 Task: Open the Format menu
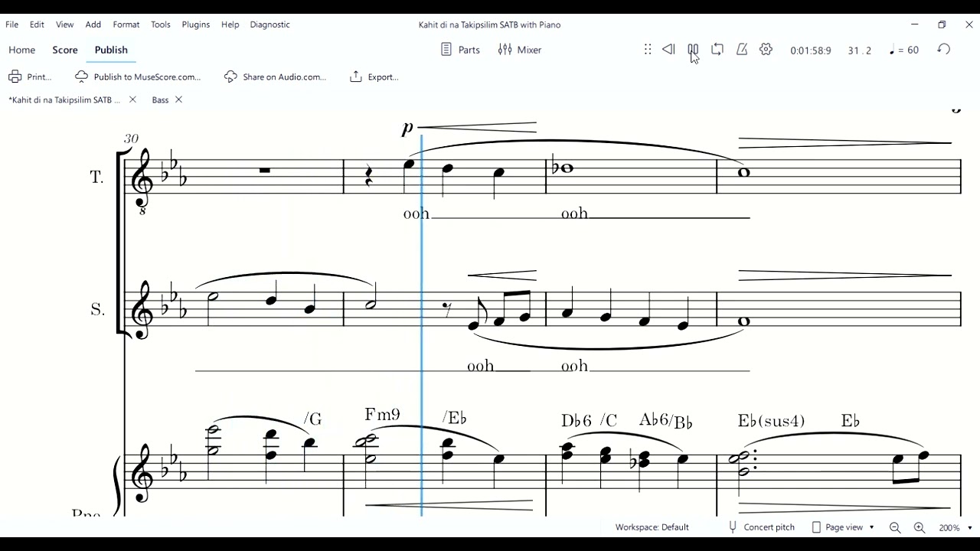126,24
